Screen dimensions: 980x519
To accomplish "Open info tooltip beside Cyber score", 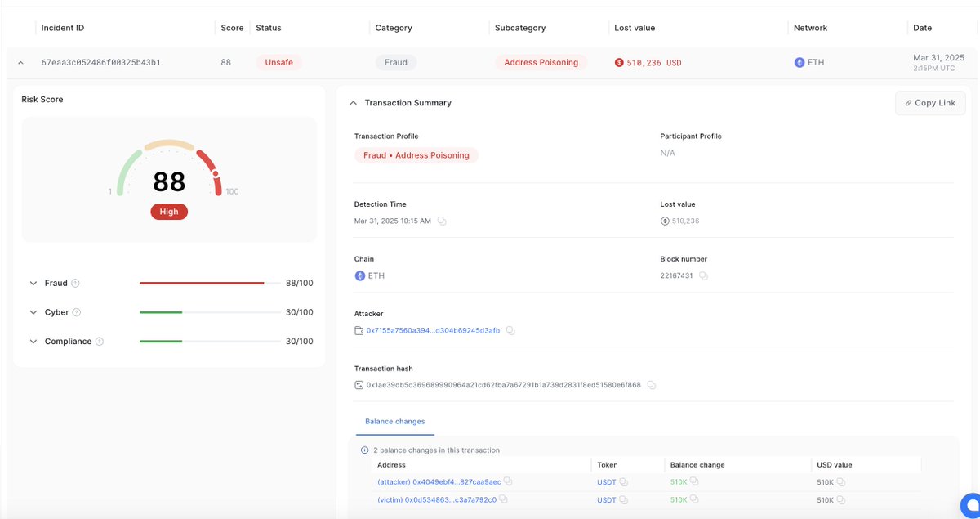I will click(x=77, y=312).
